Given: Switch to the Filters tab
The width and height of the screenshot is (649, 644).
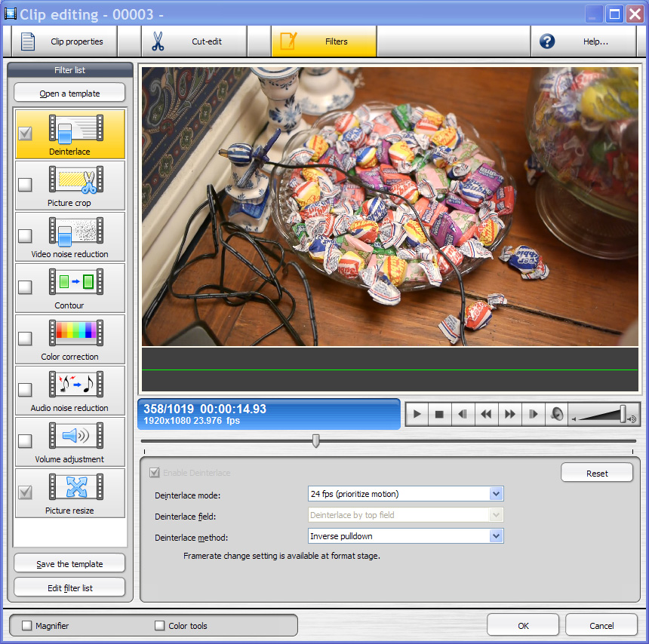Looking at the screenshot, I should [324, 41].
